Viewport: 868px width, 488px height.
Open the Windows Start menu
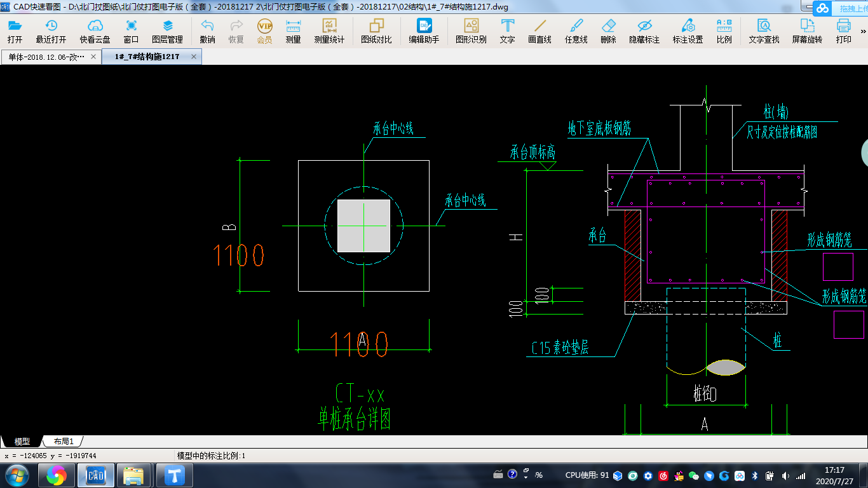pos(17,475)
